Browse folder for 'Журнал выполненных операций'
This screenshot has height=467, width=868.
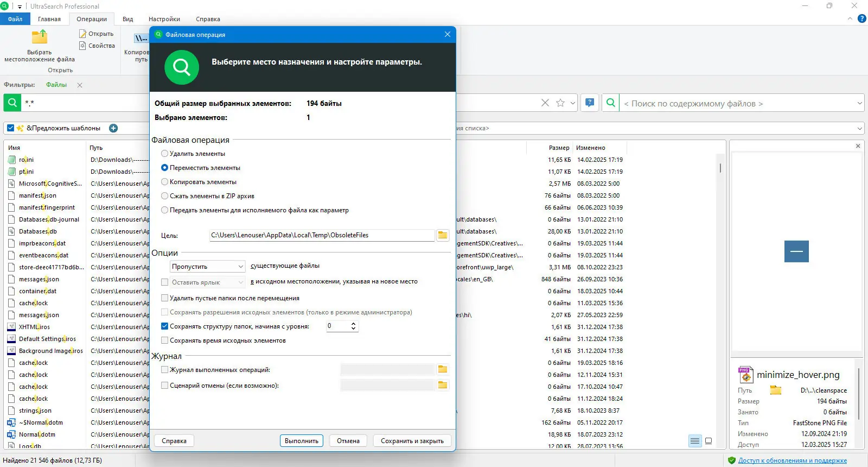click(443, 369)
